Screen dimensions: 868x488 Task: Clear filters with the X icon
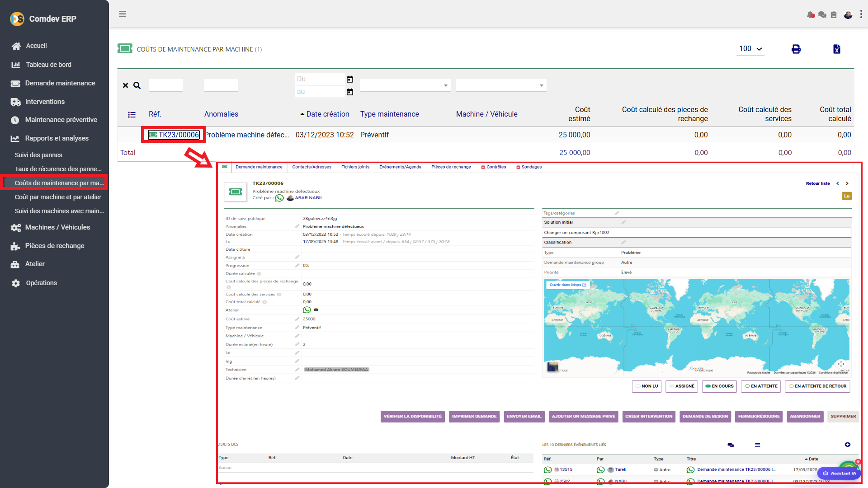point(125,85)
